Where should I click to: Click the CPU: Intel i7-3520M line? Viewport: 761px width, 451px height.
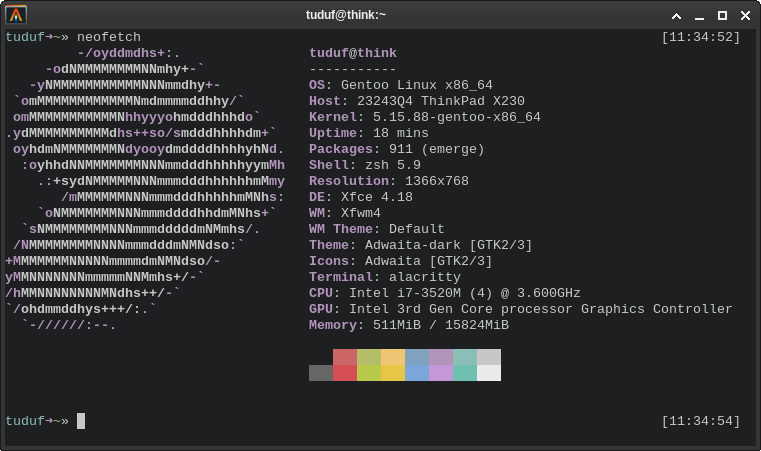pyautogui.click(x=445, y=293)
